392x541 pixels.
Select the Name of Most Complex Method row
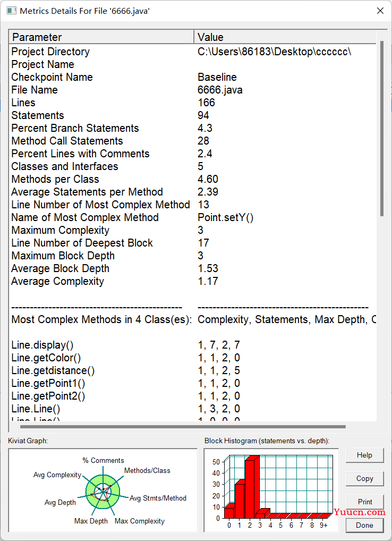(x=193, y=217)
